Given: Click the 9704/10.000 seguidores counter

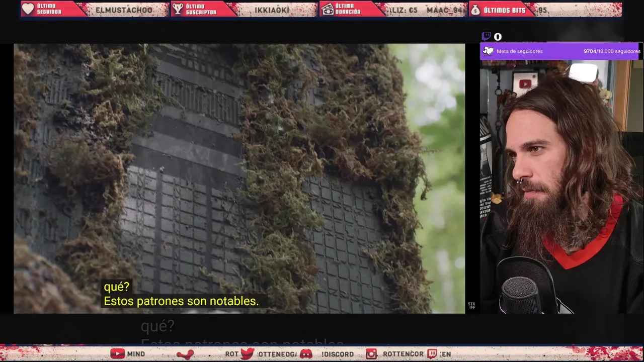Looking at the screenshot, I should pos(612,51).
